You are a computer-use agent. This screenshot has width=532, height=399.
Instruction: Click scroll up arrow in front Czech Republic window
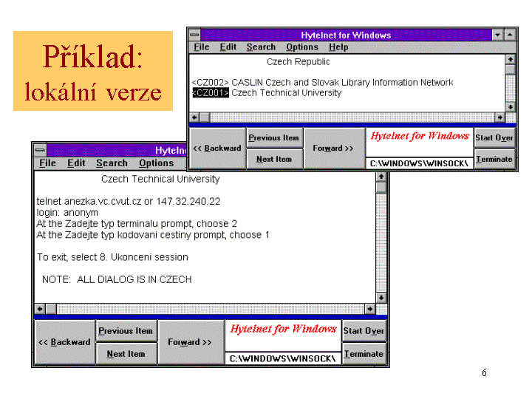(511, 60)
